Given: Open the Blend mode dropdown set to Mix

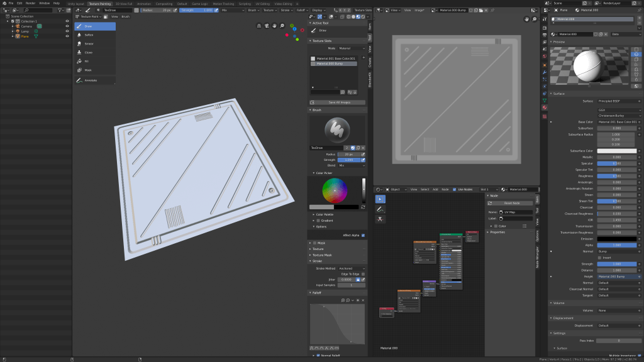Looking at the screenshot, I should (351, 165).
